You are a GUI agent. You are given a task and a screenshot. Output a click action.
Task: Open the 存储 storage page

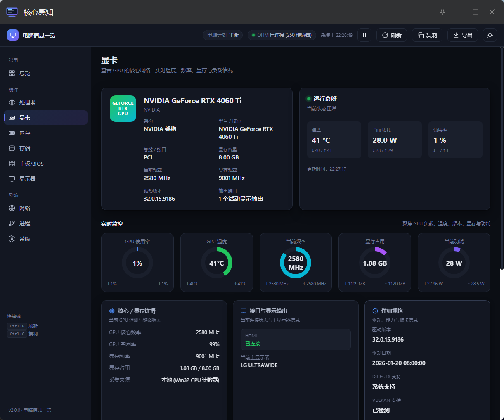45,148
